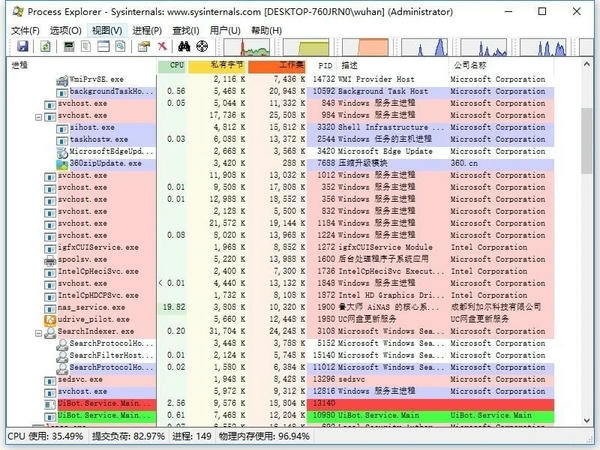Open the System Information toolbar icon
The height and width of the screenshot is (450, 600).
tap(69, 47)
